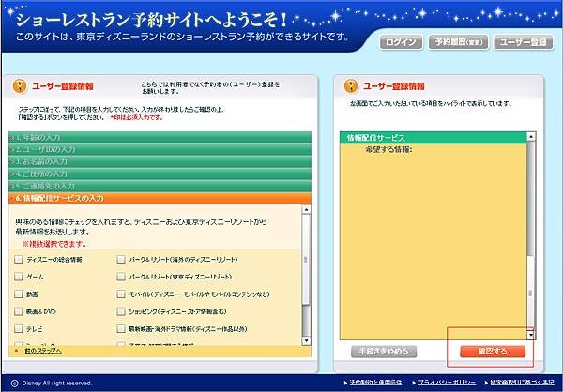Click the key icon beside left ユーザー登録情報 heading
Image resolution: width=563 pixels, height=392 pixels.
(20, 86)
